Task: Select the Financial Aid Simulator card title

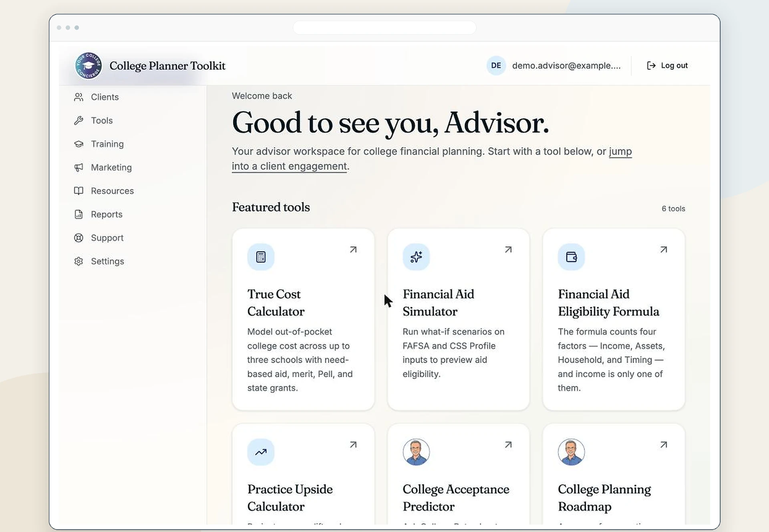Action: point(438,303)
